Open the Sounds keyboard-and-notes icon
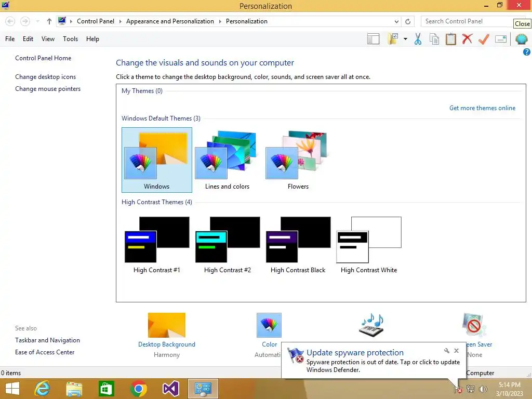This screenshot has width=532, height=399. tap(371, 325)
